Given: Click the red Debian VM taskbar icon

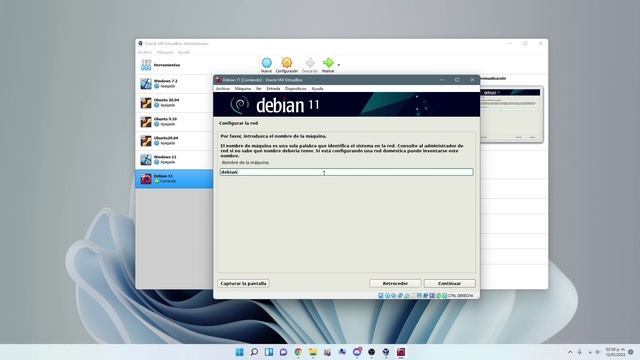Looking at the screenshot, I should click(x=401, y=352).
